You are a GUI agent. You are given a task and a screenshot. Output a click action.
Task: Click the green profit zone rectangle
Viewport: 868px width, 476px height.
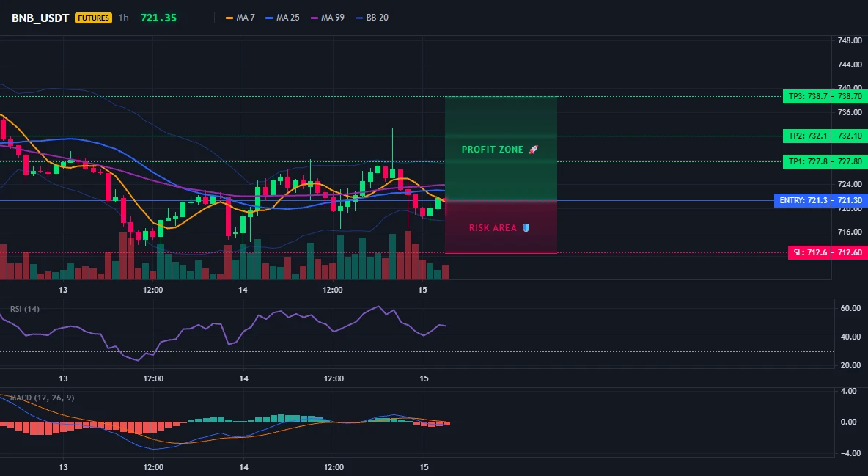tap(501, 148)
